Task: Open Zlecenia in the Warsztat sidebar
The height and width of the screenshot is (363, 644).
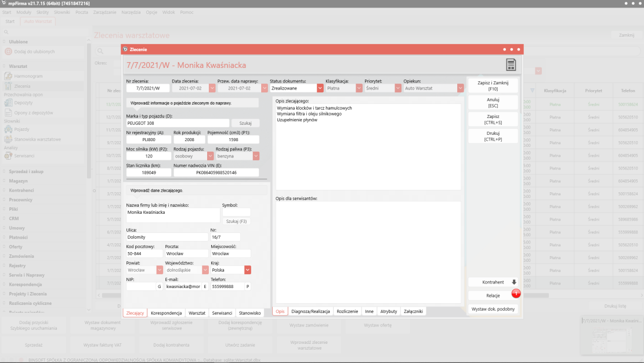Action: point(22,87)
